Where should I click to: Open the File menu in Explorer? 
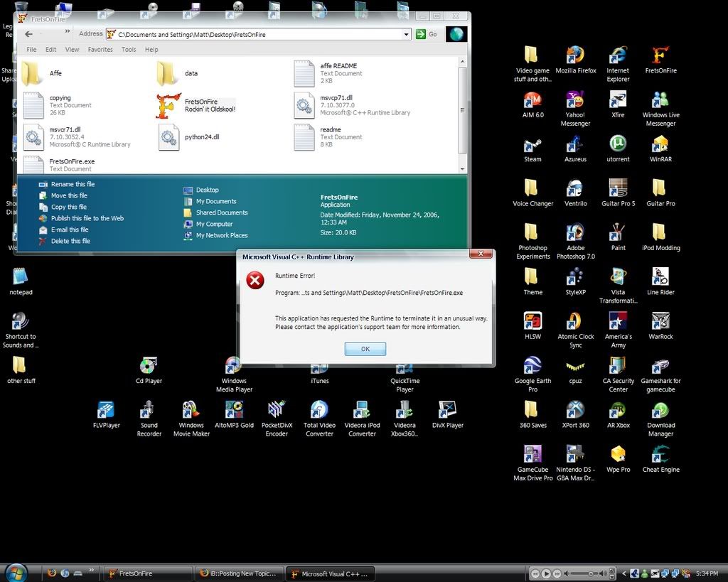(x=31, y=50)
